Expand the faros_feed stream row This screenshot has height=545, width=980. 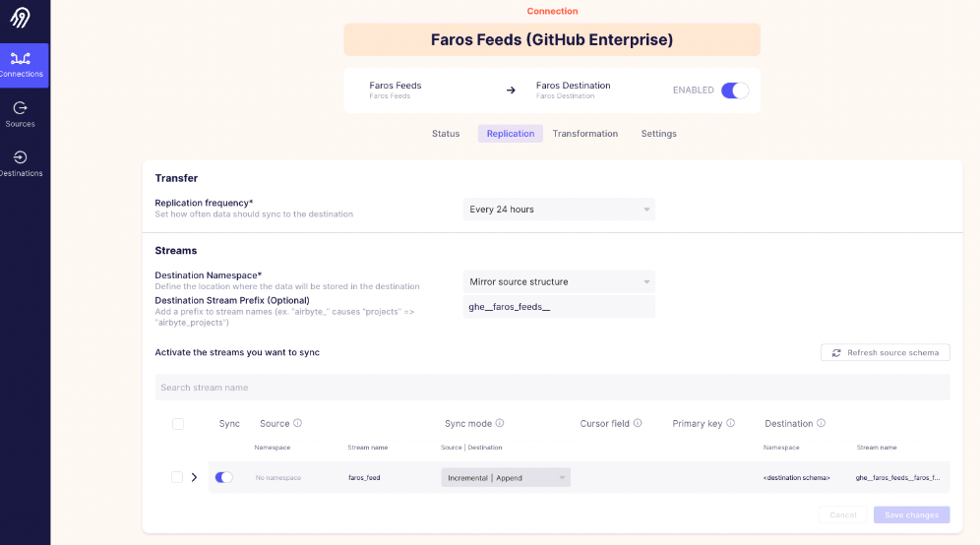click(x=195, y=477)
